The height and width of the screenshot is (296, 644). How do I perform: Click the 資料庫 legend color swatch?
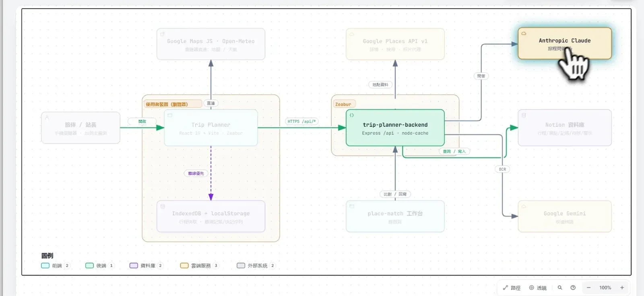[x=134, y=265]
